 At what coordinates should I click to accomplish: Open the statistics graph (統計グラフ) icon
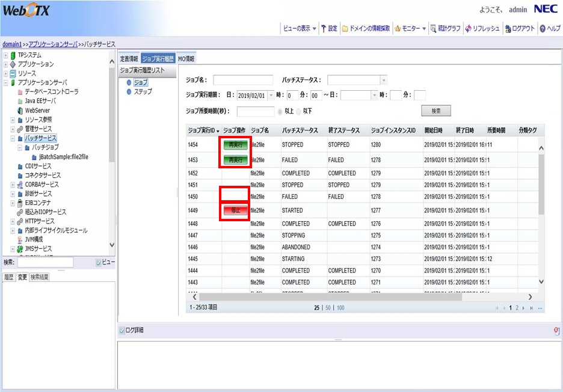pyautogui.click(x=433, y=28)
